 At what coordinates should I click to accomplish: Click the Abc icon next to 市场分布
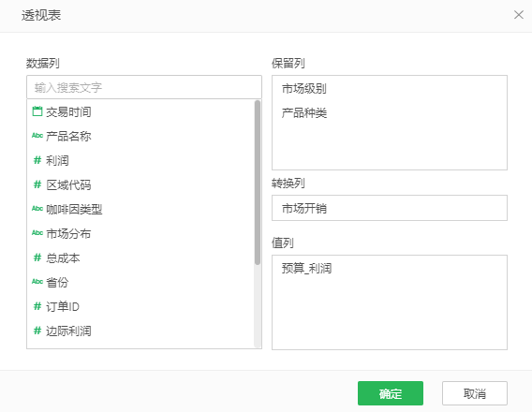click(37, 233)
